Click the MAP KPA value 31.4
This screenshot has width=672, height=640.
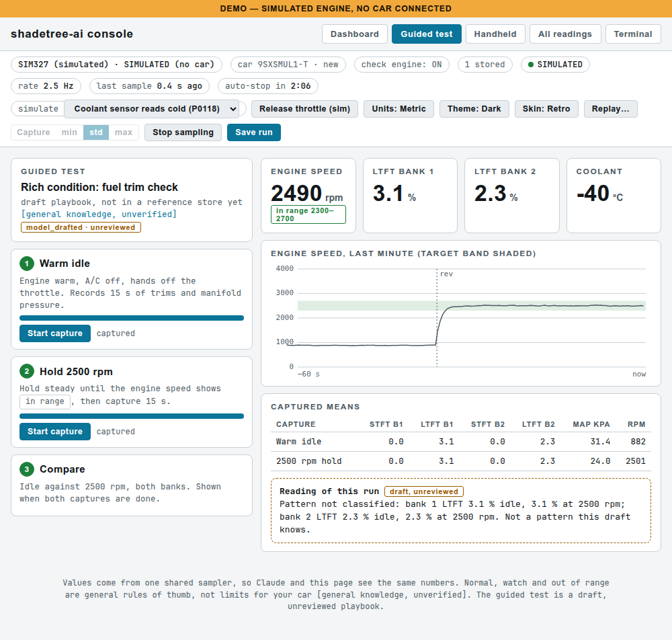600,442
